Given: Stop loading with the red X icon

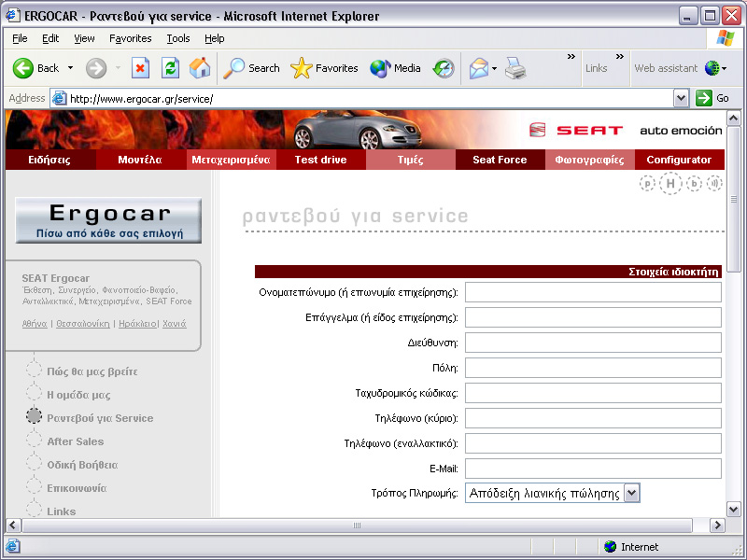Looking at the screenshot, I should [140, 68].
